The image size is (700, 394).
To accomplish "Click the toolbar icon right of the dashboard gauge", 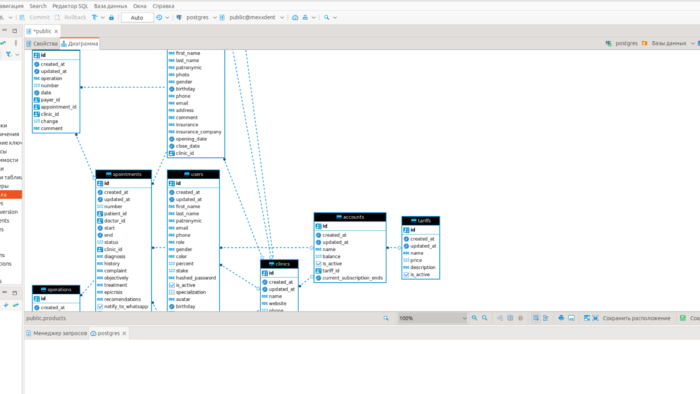I will pos(305,17).
